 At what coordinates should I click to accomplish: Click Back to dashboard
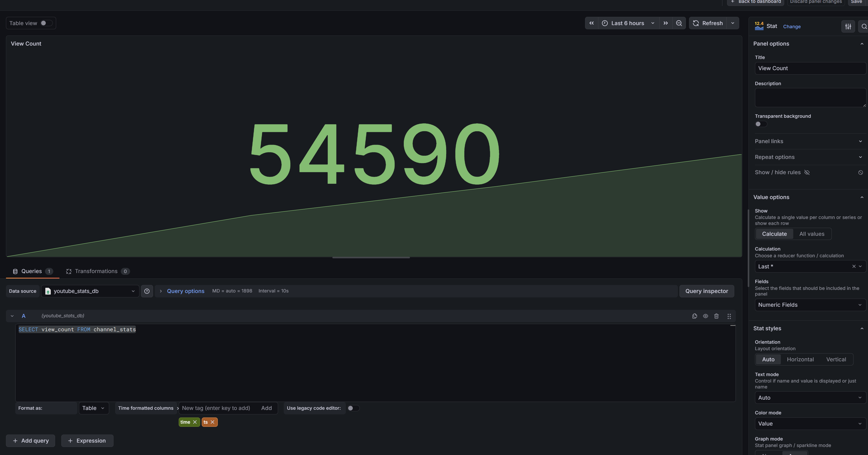755,2
